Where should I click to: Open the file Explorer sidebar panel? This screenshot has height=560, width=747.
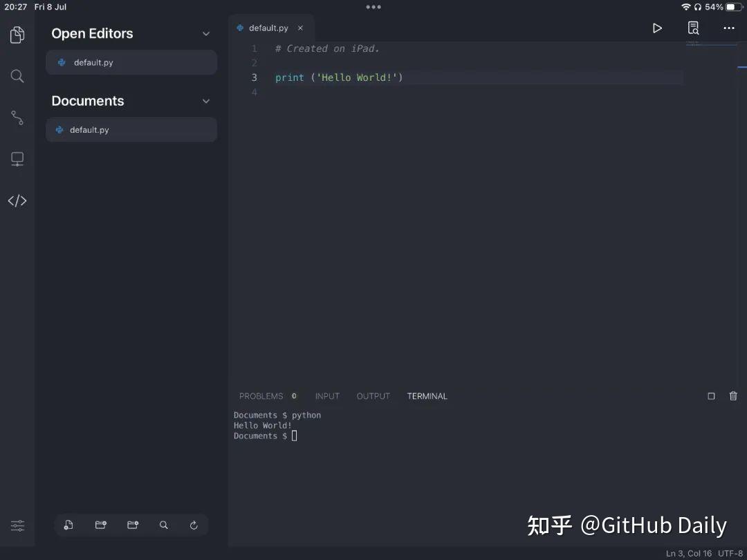pyautogui.click(x=17, y=33)
